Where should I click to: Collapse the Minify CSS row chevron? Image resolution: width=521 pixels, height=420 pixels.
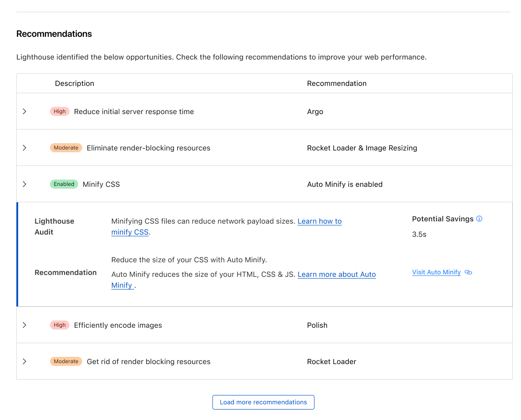[x=25, y=184]
